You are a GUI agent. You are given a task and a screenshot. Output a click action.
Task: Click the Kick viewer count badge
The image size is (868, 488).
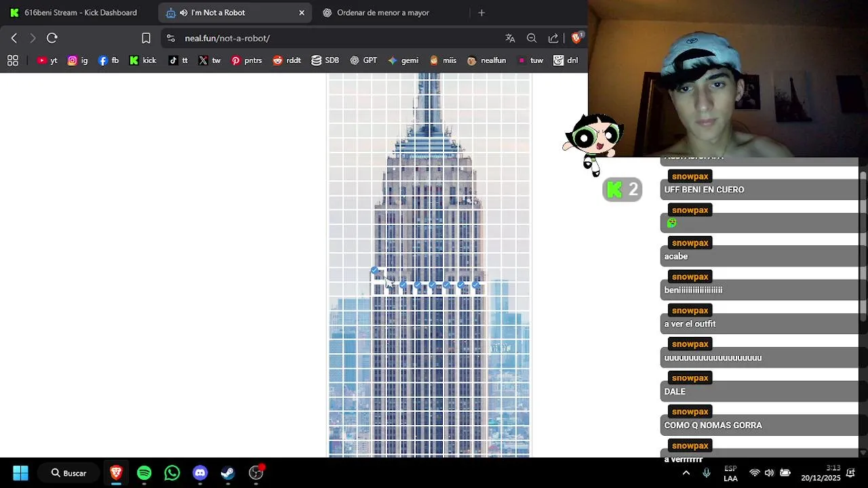(622, 190)
